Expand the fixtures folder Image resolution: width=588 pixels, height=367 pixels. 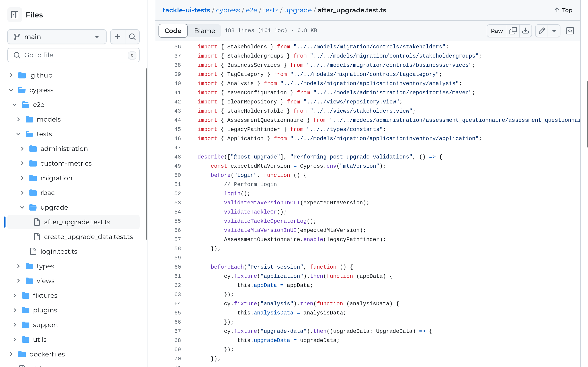click(15, 295)
